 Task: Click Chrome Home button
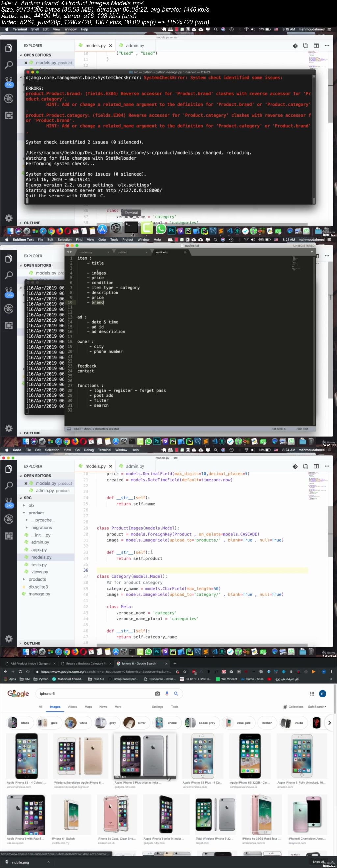(x=28, y=671)
